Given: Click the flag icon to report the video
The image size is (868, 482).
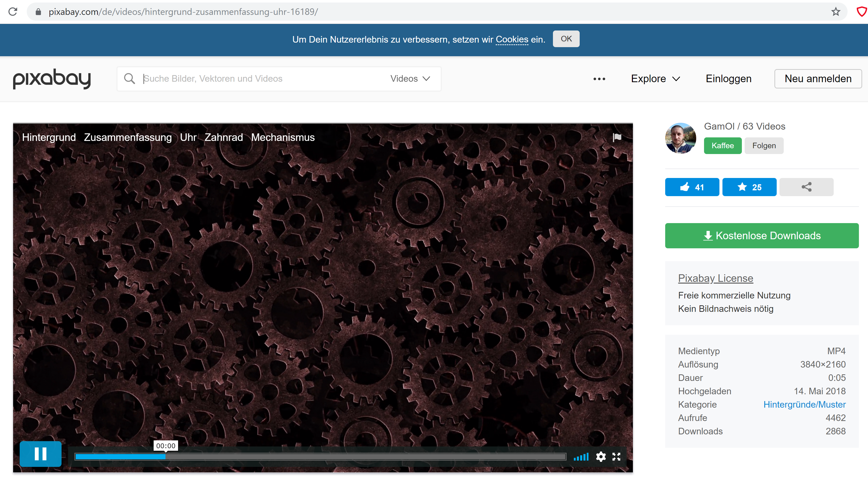Looking at the screenshot, I should click(617, 137).
